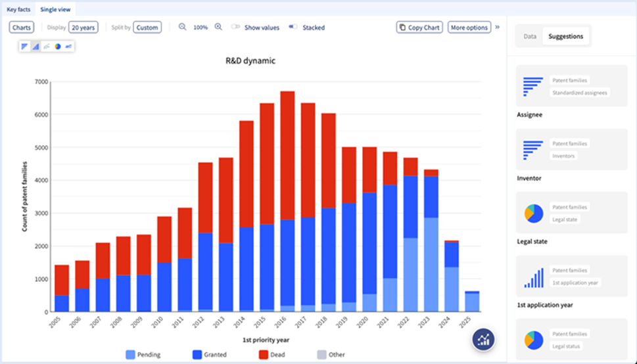Click the zoom out magnifier icon
This screenshot has height=364, width=637.
183,28
